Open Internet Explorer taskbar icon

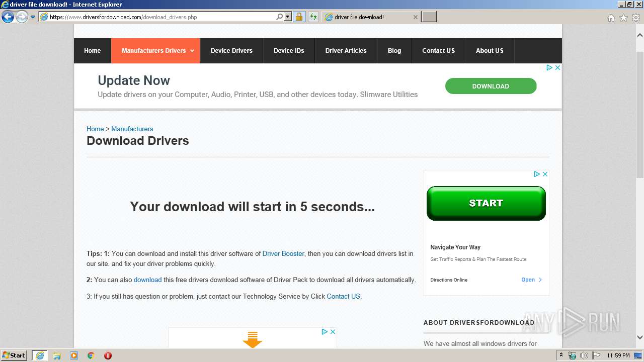[x=39, y=355]
